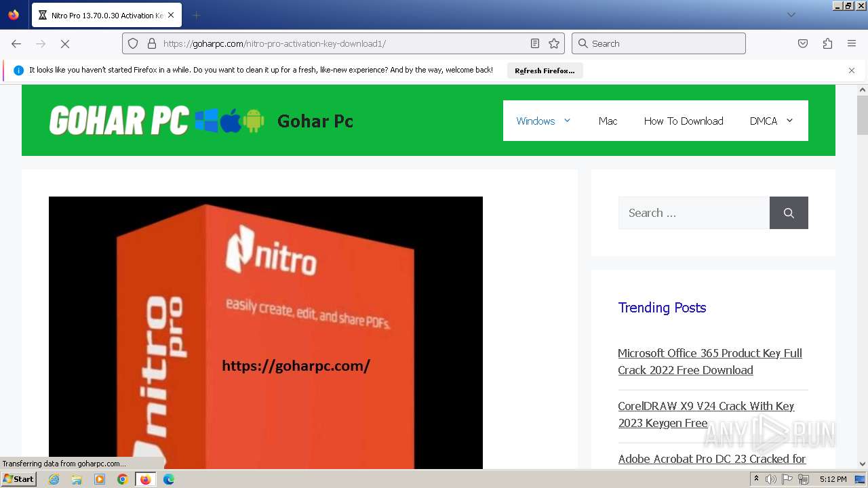Bookmark this page with the star
This screenshot has width=868, height=488.
coord(554,43)
